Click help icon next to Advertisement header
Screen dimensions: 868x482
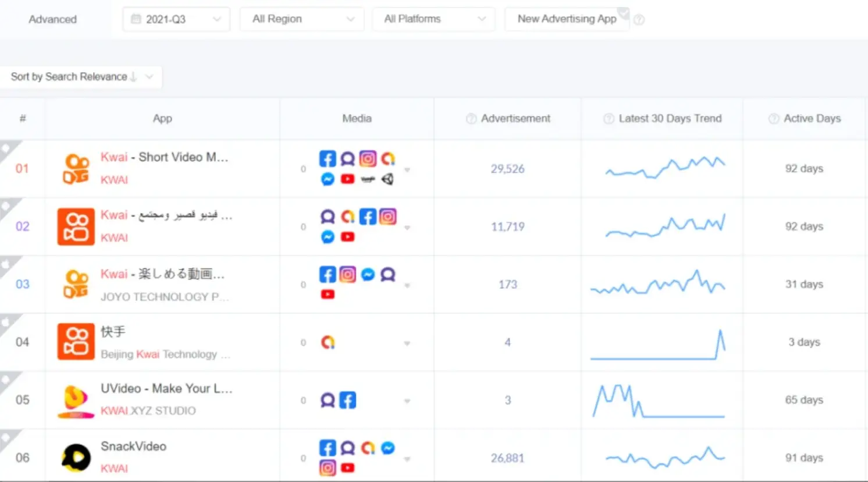(471, 119)
